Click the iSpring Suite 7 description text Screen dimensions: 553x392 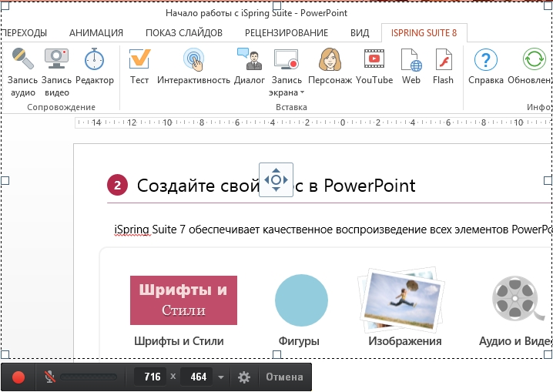333,230
